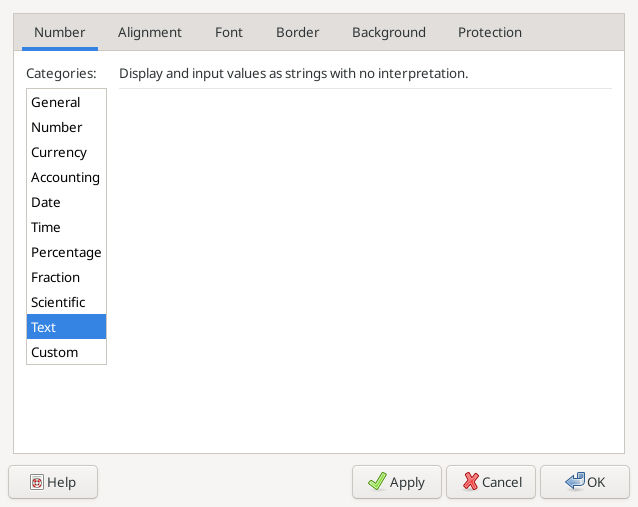
Task: Open the Border tab
Action: pyautogui.click(x=297, y=32)
